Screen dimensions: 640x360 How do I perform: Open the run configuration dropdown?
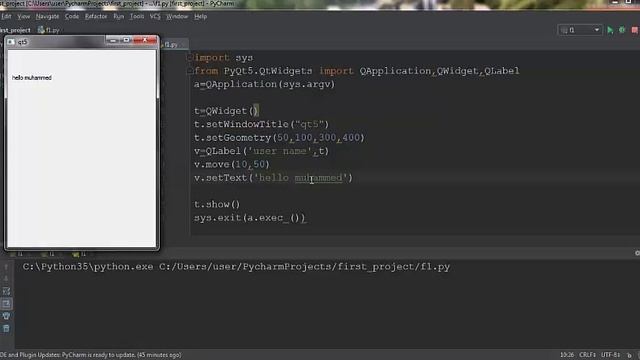(x=580, y=30)
